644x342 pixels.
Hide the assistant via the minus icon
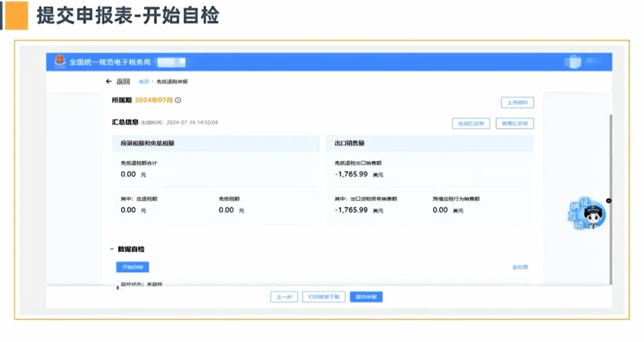pyautogui.click(x=608, y=201)
